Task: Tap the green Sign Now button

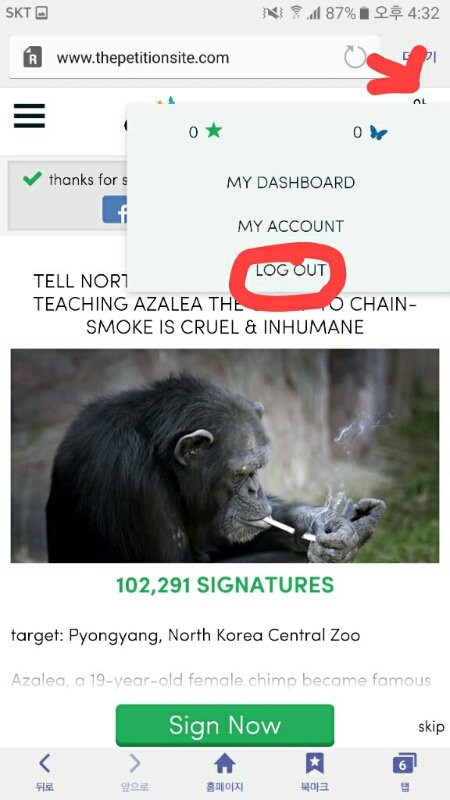Action: (x=225, y=725)
